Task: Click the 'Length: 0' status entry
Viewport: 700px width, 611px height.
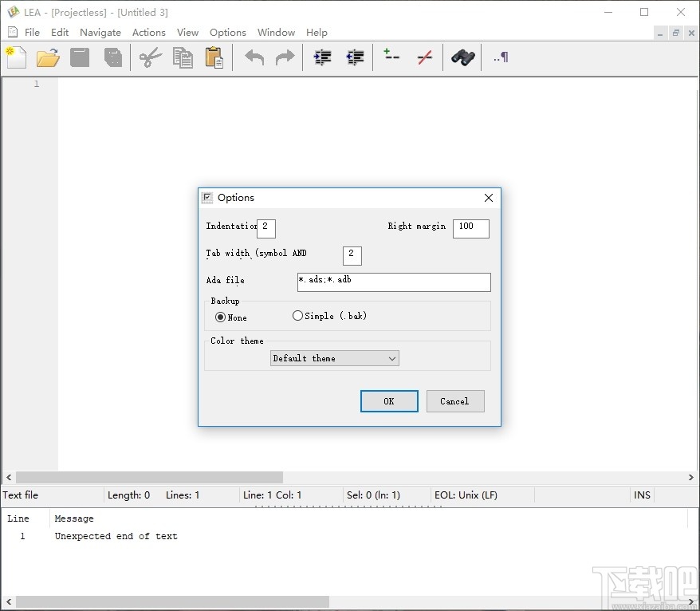Action: pyautogui.click(x=128, y=495)
